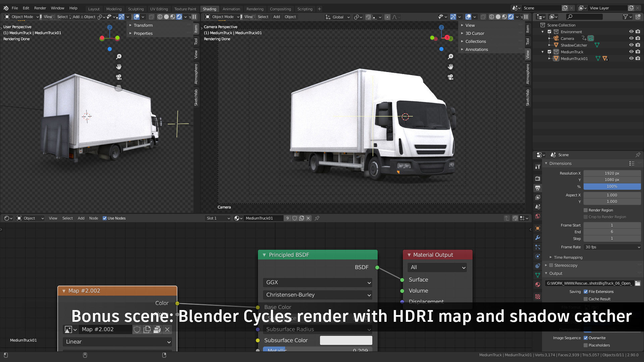Open the Render menu
The width and height of the screenshot is (644, 362).
(x=40, y=8)
